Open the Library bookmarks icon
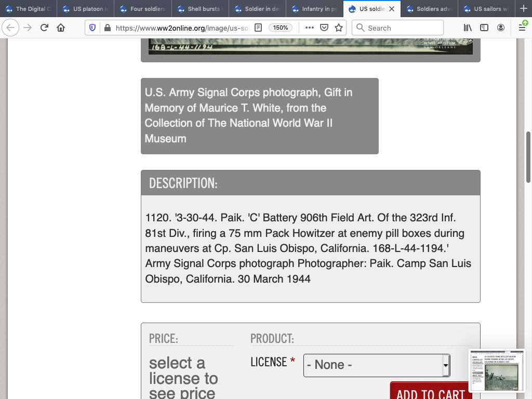 click(468, 28)
